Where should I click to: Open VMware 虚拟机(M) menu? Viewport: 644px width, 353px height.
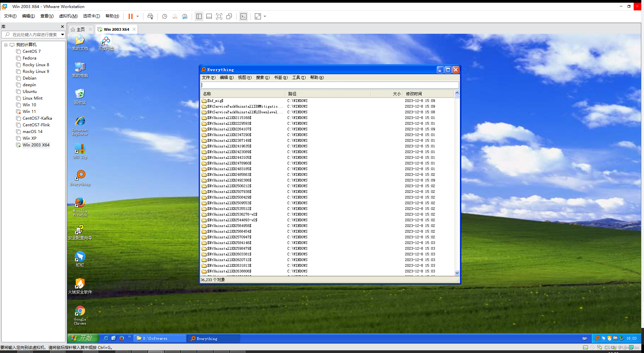pyautogui.click(x=68, y=16)
